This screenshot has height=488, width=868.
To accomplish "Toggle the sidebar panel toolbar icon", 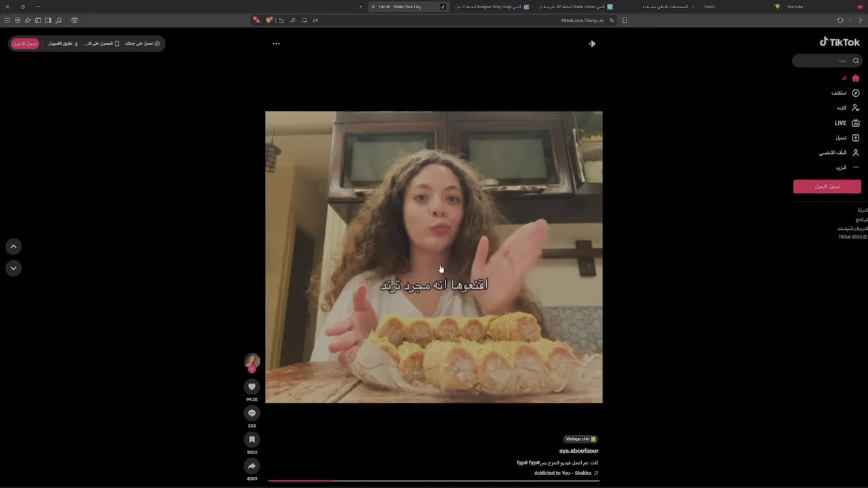I will [x=48, y=20].
